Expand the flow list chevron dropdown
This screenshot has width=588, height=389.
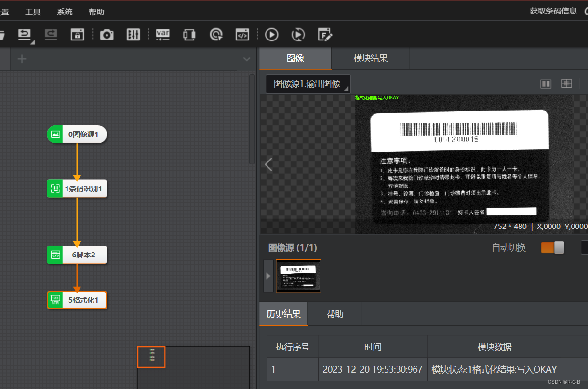pyautogui.click(x=247, y=59)
